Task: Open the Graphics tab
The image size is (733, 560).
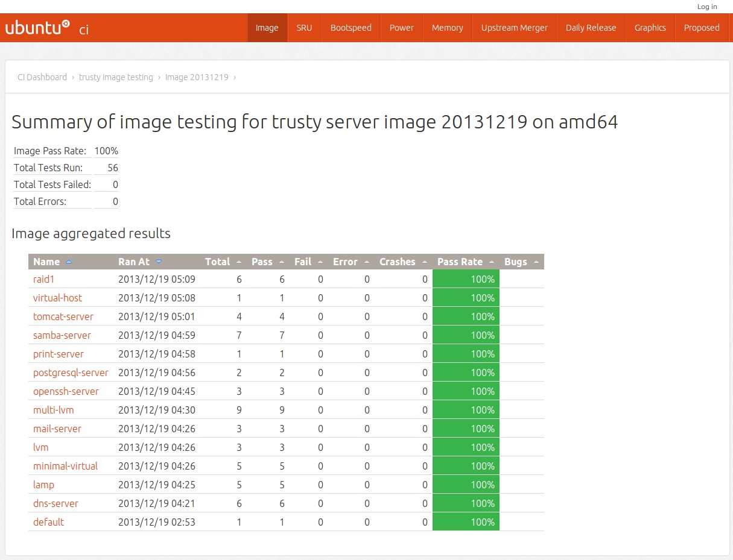Action: click(x=650, y=28)
